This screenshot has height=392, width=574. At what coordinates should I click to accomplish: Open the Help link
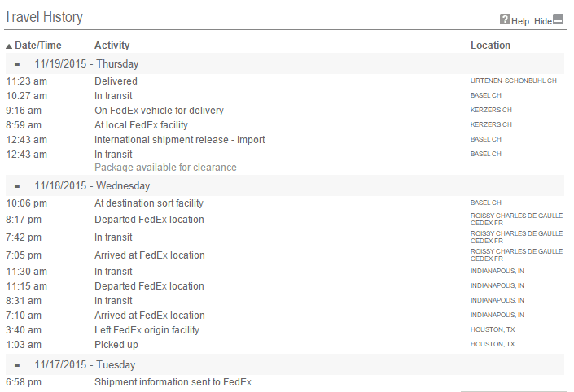tap(520, 22)
